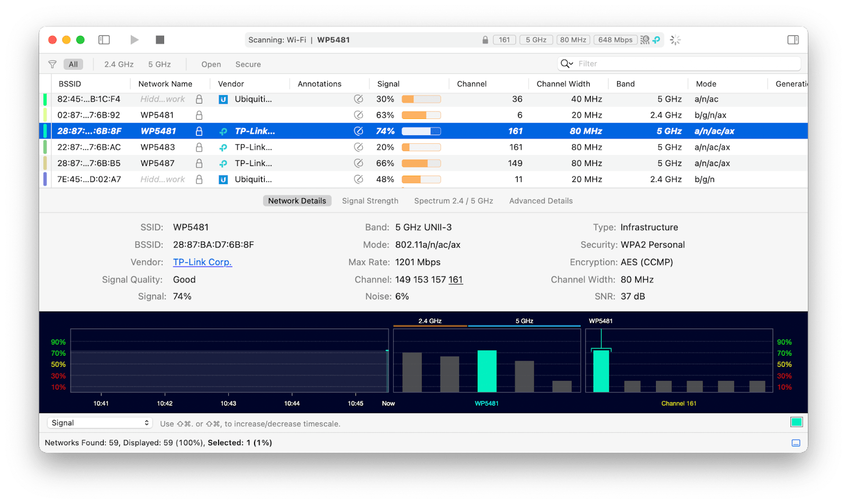Click the 648 Mbps rate badge in toolbar
Viewport: 847px width, 504px height.
pyautogui.click(x=615, y=40)
